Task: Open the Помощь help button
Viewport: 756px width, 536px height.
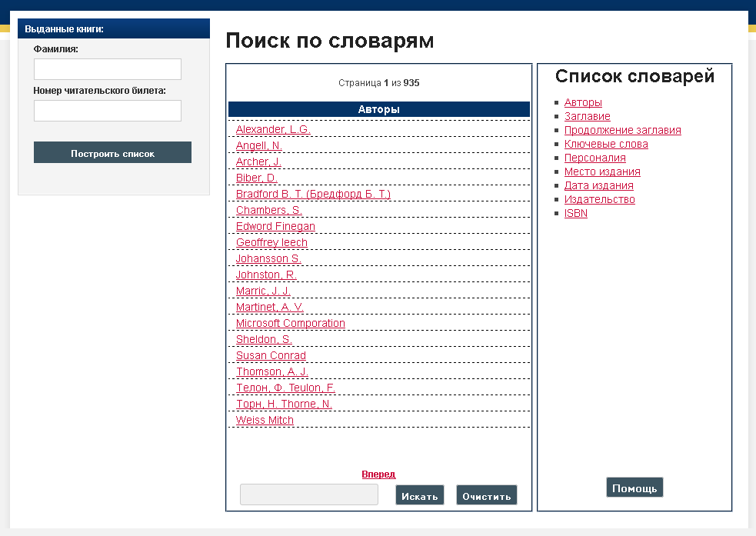Action: (634, 488)
